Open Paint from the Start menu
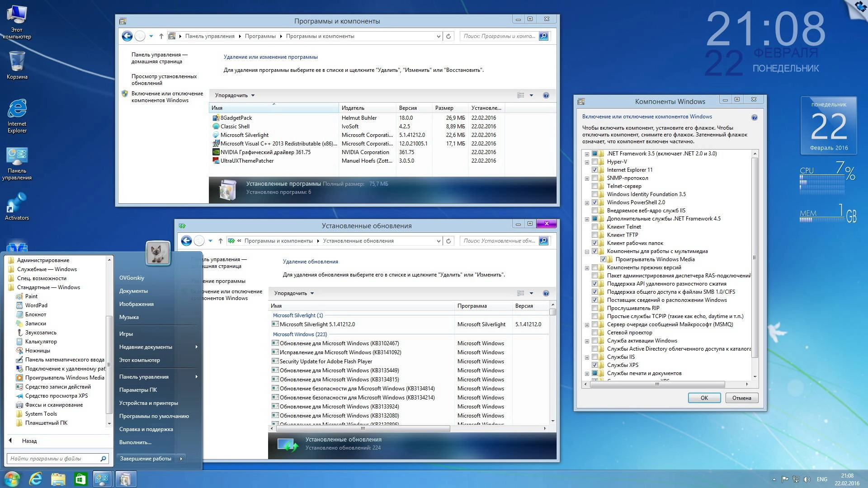Screen dimensions: 868x488 click(x=30, y=296)
